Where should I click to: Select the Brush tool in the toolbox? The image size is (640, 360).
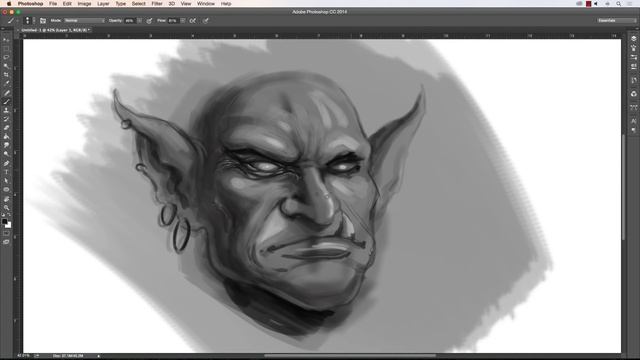[6, 102]
